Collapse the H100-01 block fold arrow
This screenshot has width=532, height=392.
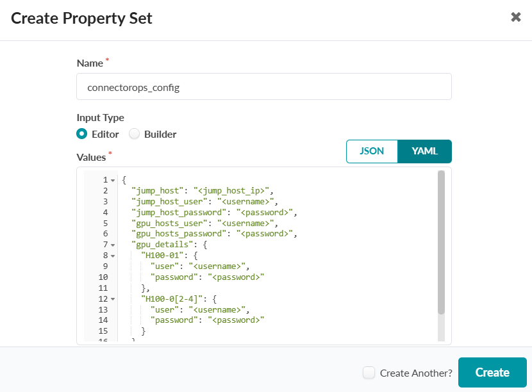(113, 256)
